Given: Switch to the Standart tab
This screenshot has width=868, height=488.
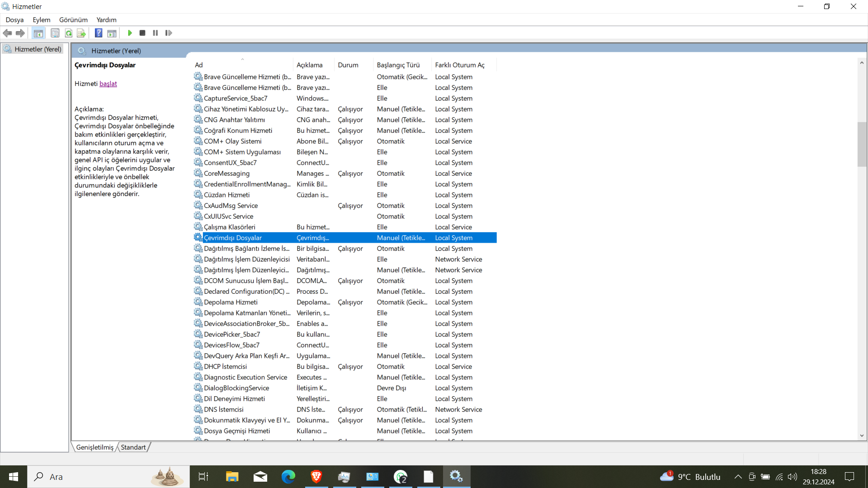Looking at the screenshot, I should (133, 447).
